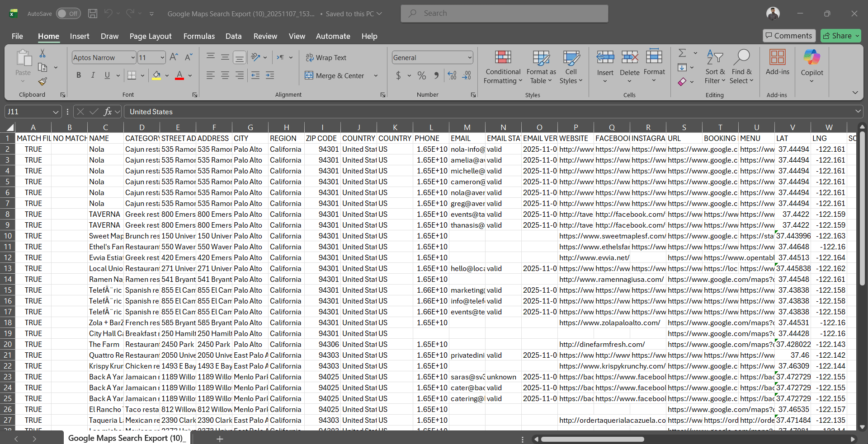Screen dimensions: 868x444
Task: Click the Percent Style icon
Action: (x=421, y=75)
